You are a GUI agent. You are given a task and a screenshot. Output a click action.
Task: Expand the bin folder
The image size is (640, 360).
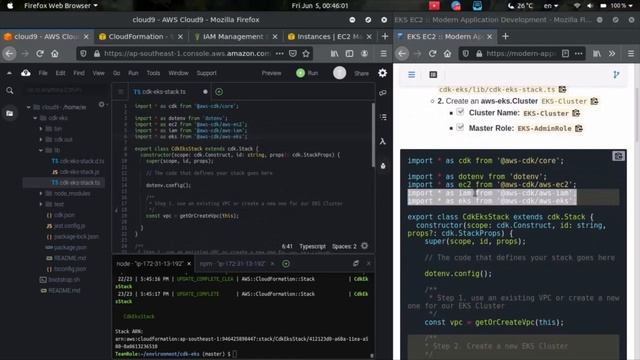[x=41, y=129]
